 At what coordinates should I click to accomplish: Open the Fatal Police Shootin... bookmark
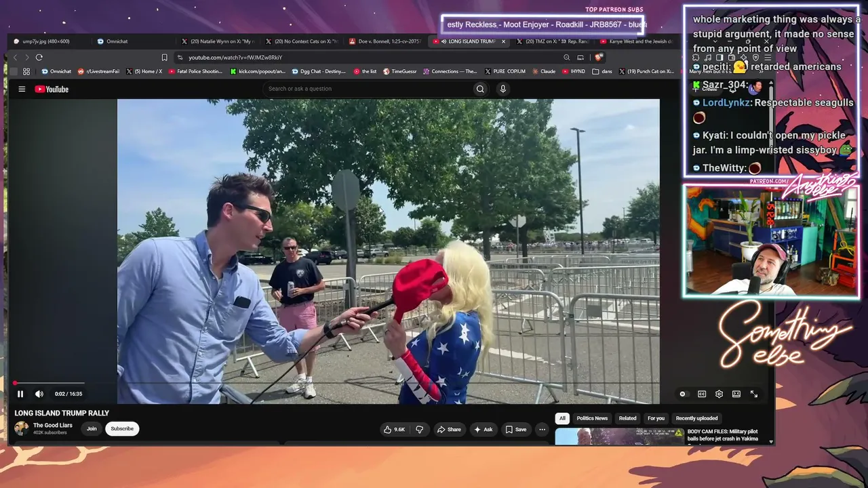click(195, 71)
